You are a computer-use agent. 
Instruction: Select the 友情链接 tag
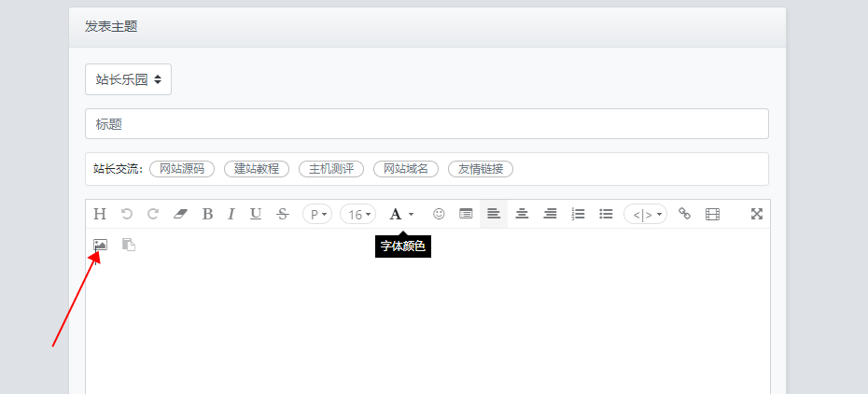tap(481, 169)
